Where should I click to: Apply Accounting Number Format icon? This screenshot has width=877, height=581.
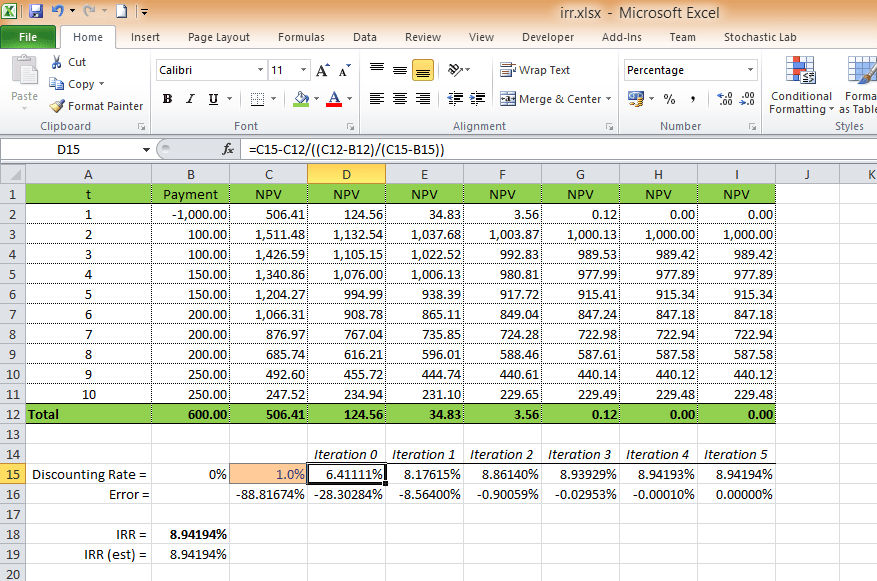[x=635, y=99]
